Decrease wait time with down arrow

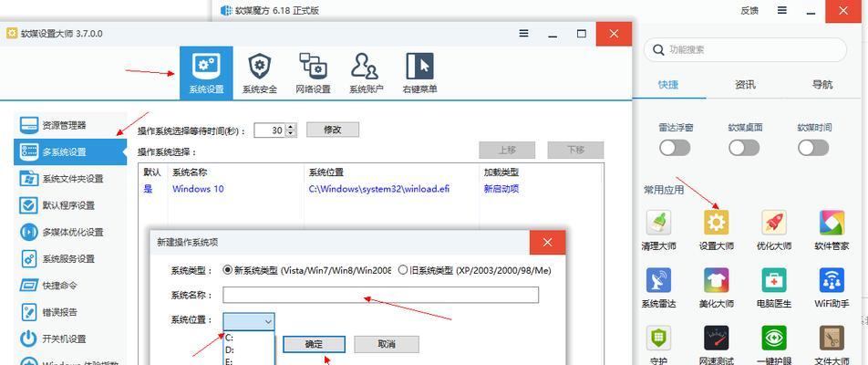point(291,133)
